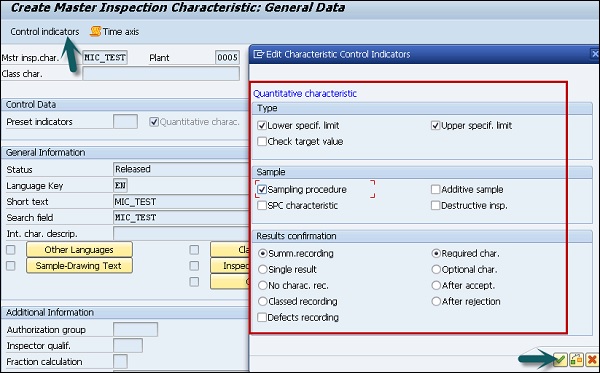Screen dimensions: 600x373
Task: Select Single result radio button
Action: [x=262, y=269]
